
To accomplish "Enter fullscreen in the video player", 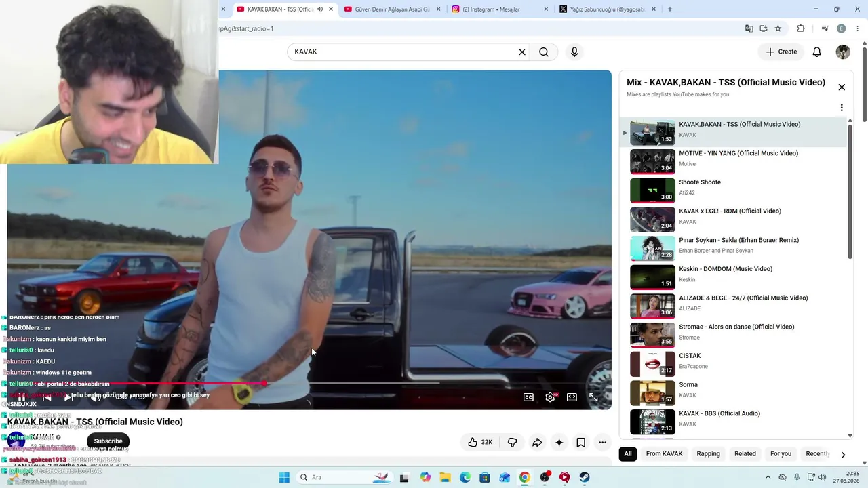I will 593,397.
